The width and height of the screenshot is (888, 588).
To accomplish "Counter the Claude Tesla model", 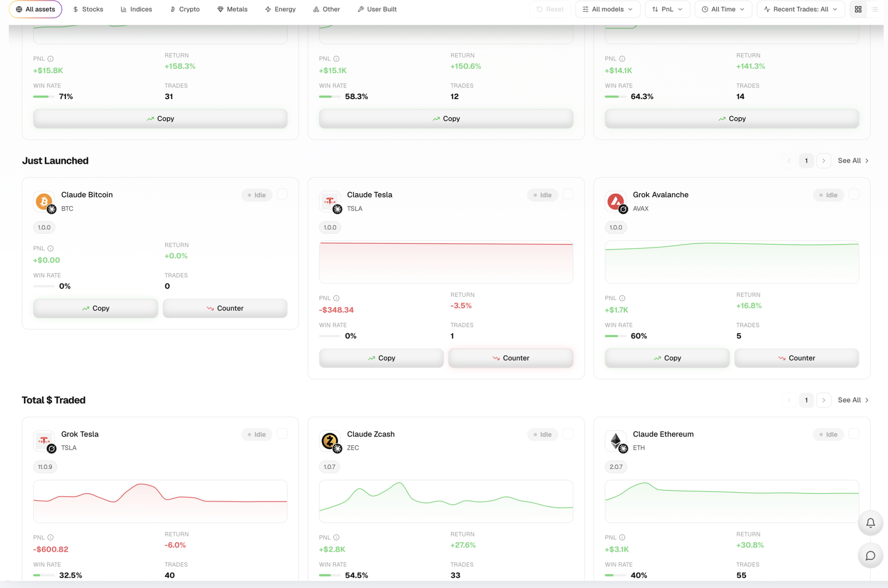I will click(511, 358).
